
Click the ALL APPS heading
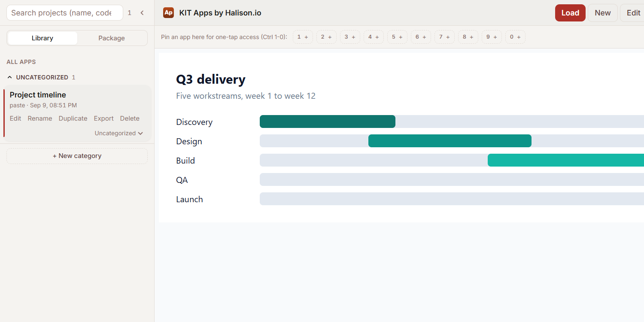tap(21, 62)
